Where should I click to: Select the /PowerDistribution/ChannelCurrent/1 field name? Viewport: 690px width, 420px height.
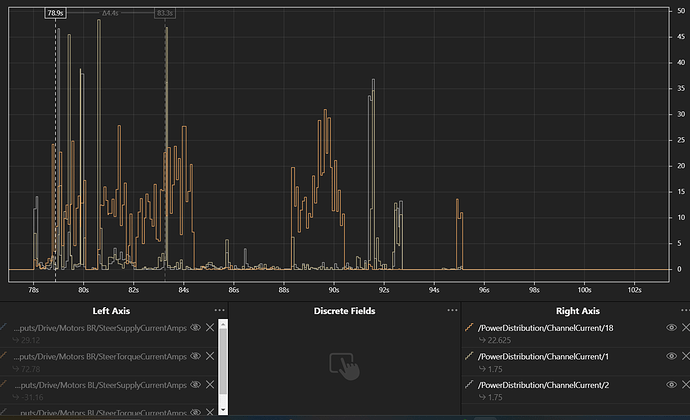(x=543, y=357)
